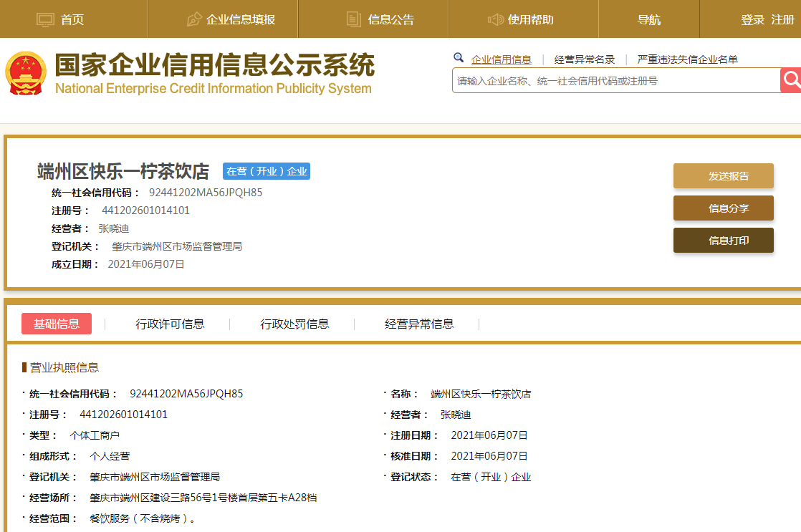The width and height of the screenshot is (801, 532).
Task: Click the monitor icon beside 首页
Action: pos(45,20)
